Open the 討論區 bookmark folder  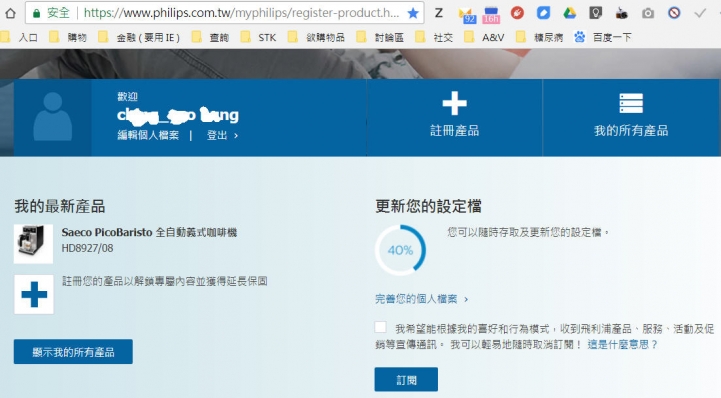[x=380, y=37]
